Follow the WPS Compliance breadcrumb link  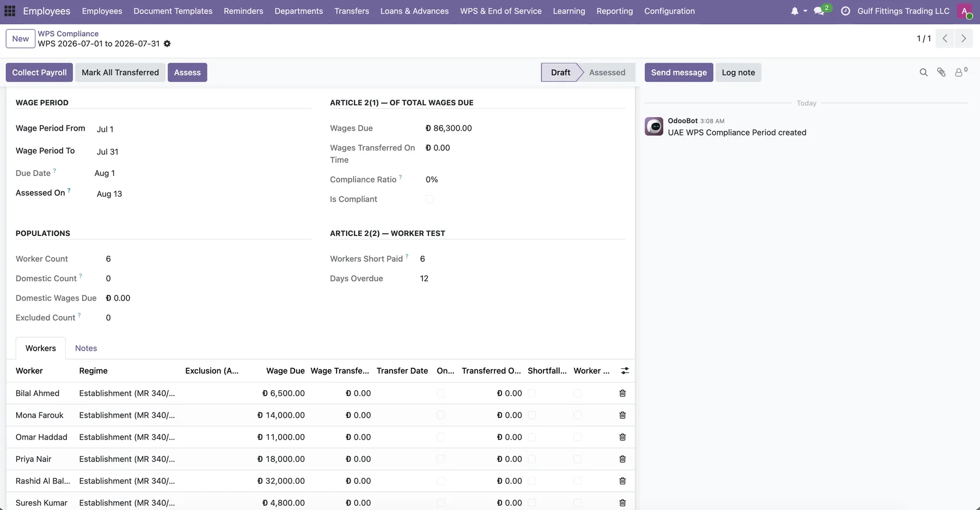(68, 34)
